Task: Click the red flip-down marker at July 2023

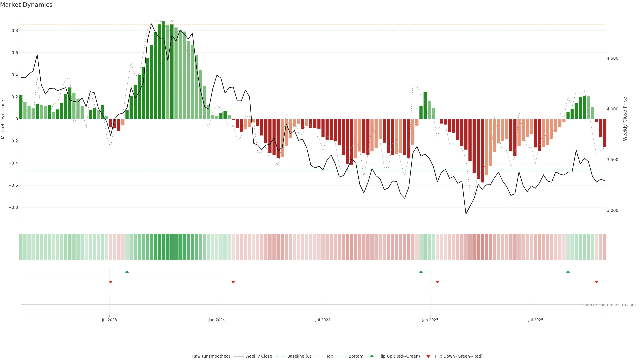Action: 111,282
